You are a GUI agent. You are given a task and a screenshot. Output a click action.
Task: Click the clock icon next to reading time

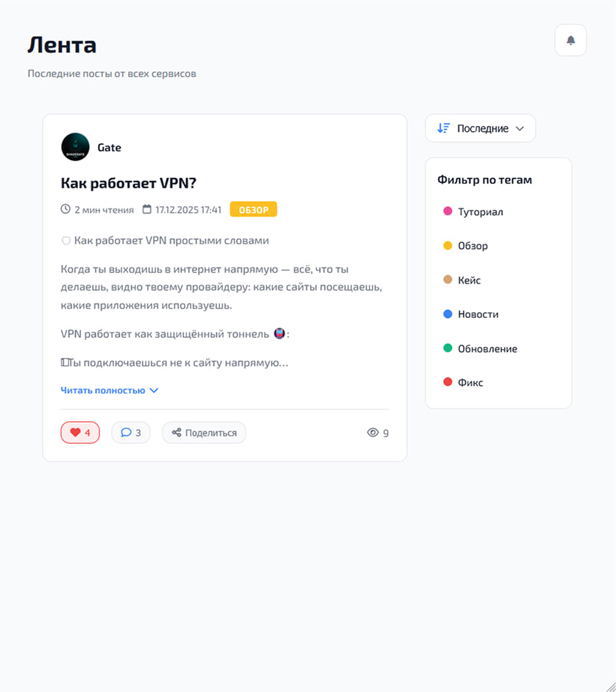point(65,208)
